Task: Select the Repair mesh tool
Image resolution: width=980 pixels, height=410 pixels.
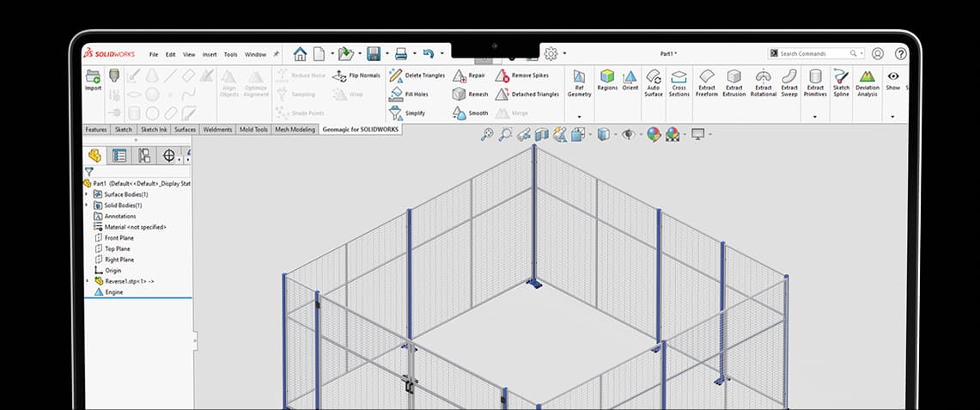Action: [469, 76]
